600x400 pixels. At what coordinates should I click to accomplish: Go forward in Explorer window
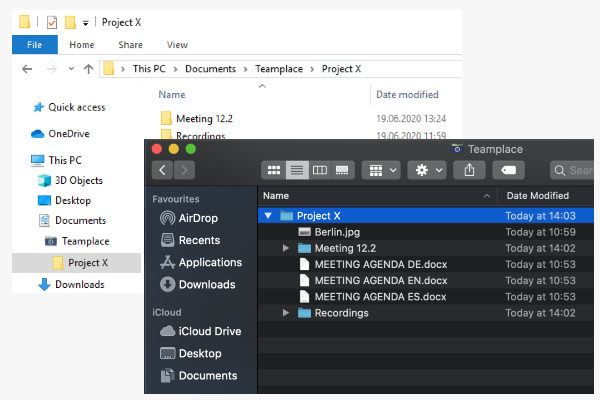pos(51,69)
